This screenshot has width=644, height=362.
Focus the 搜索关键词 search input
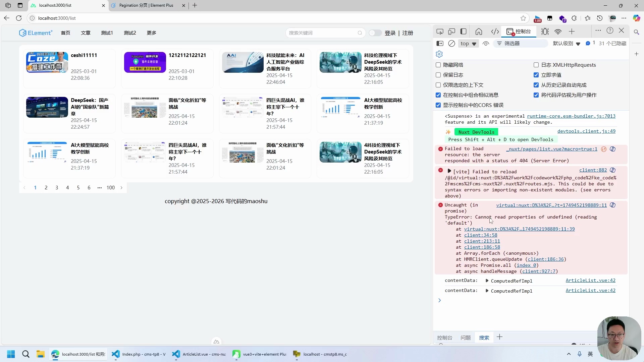[322, 33]
